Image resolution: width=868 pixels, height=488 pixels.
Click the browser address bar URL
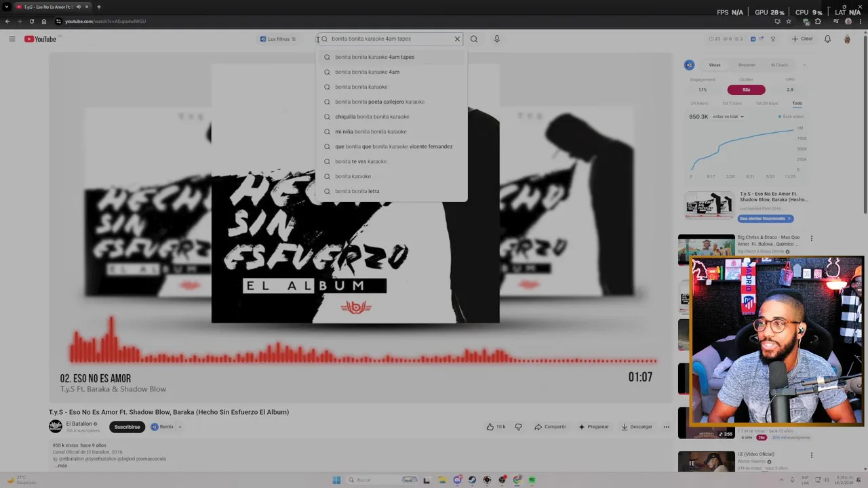pos(105,21)
